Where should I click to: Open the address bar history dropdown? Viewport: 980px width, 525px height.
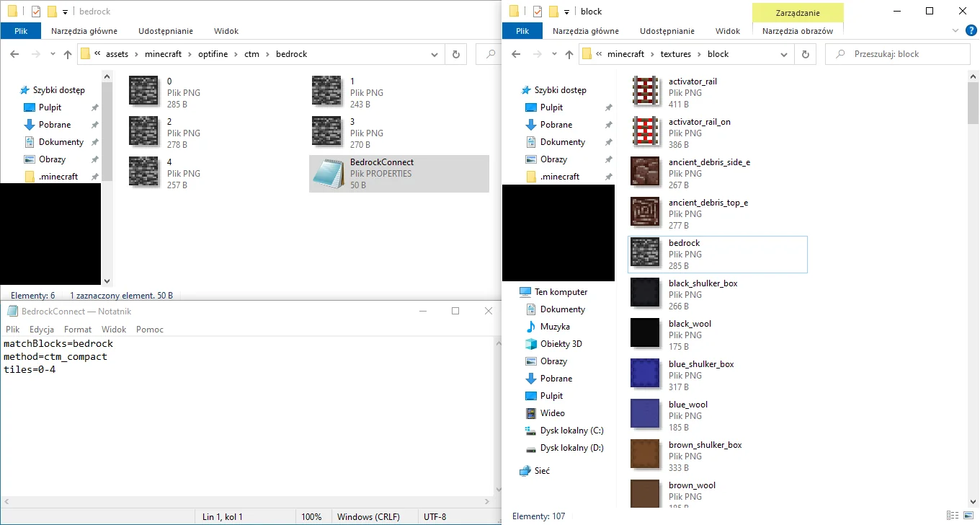(x=434, y=53)
